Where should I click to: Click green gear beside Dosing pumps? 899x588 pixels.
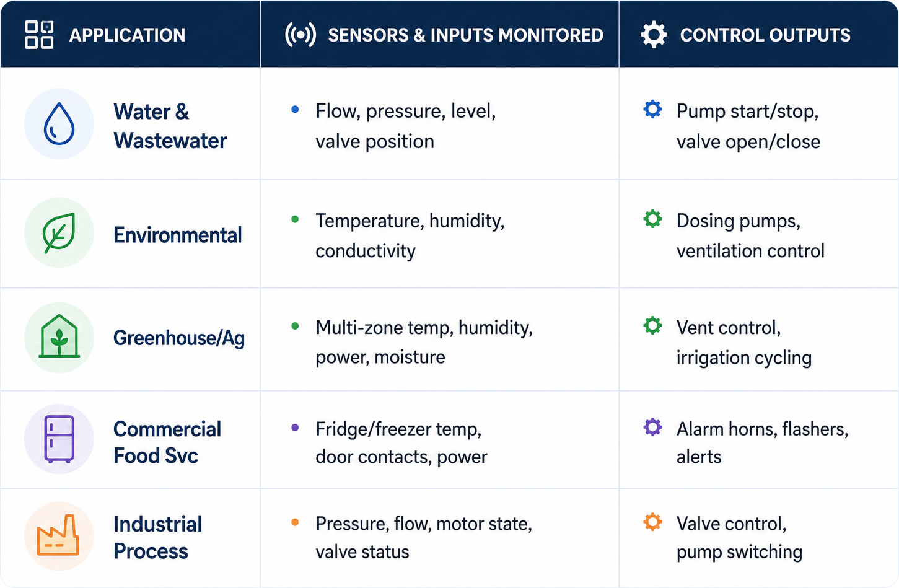652,219
